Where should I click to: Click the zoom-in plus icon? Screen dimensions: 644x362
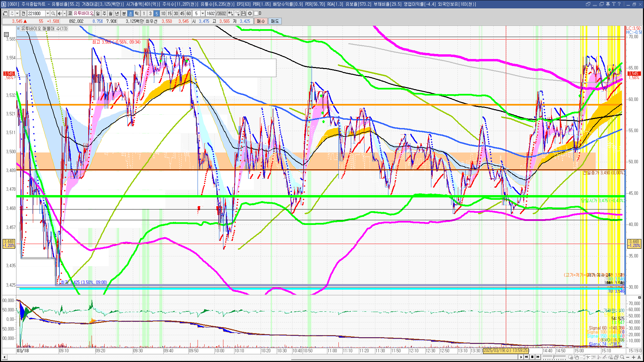pyautogui.click(x=633, y=357)
